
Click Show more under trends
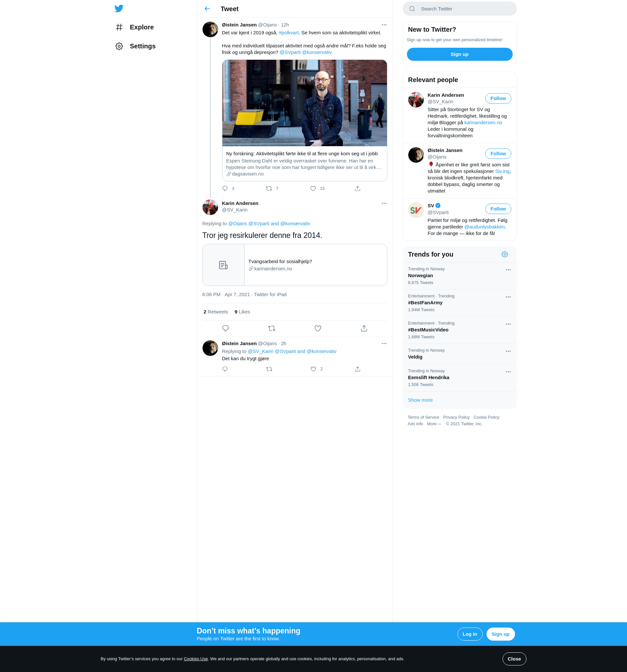(420, 400)
